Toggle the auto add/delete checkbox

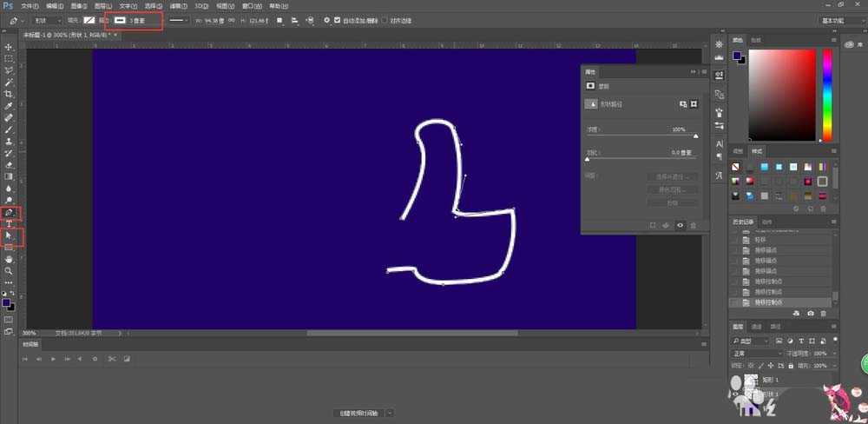click(x=337, y=19)
